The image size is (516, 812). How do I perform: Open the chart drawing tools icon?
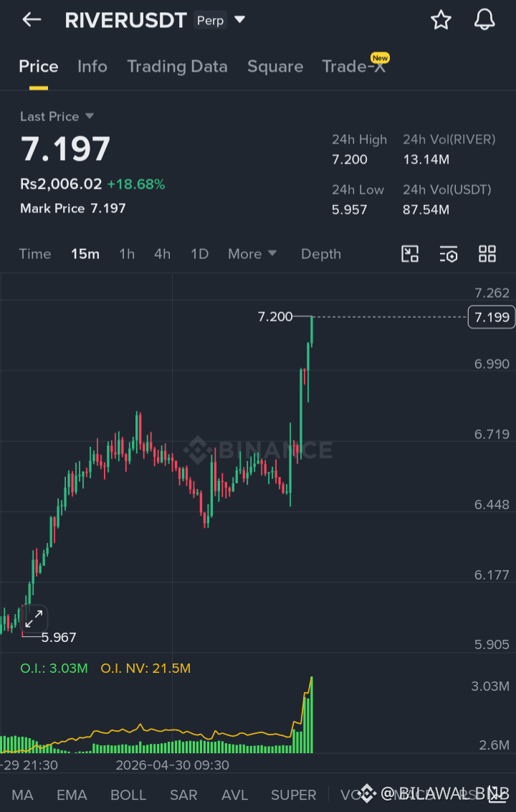tap(410, 254)
